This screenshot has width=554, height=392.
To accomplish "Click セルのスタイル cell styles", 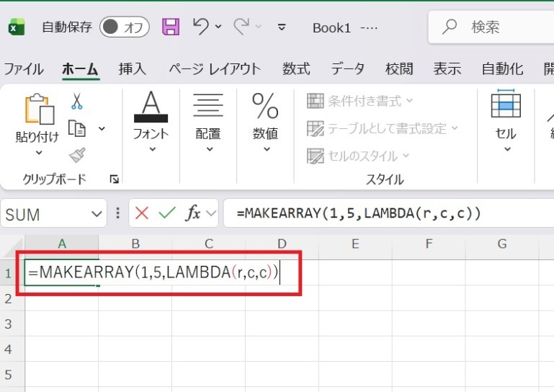I will pos(358,156).
